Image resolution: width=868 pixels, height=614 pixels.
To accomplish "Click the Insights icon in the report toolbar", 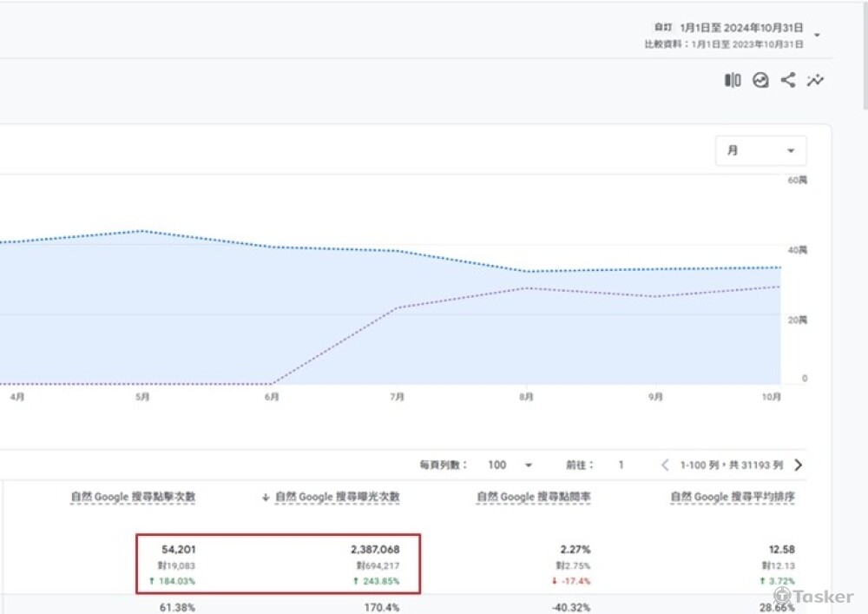I will (760, 81).
